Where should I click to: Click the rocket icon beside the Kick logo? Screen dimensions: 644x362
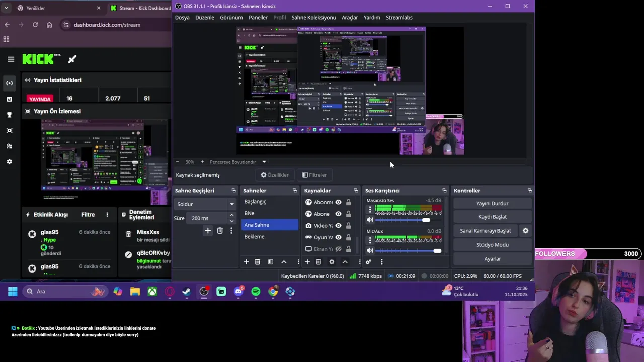point(72,59)
